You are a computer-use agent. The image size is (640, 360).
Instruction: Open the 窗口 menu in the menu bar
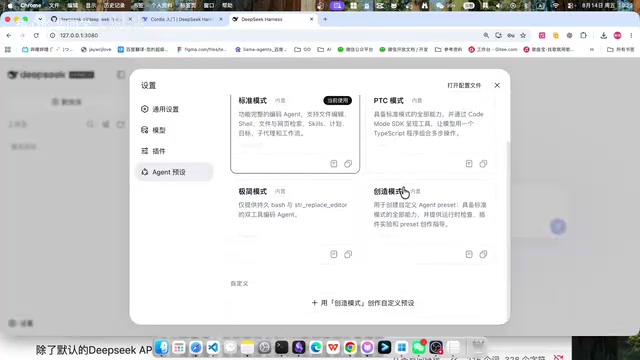[209, 5]
